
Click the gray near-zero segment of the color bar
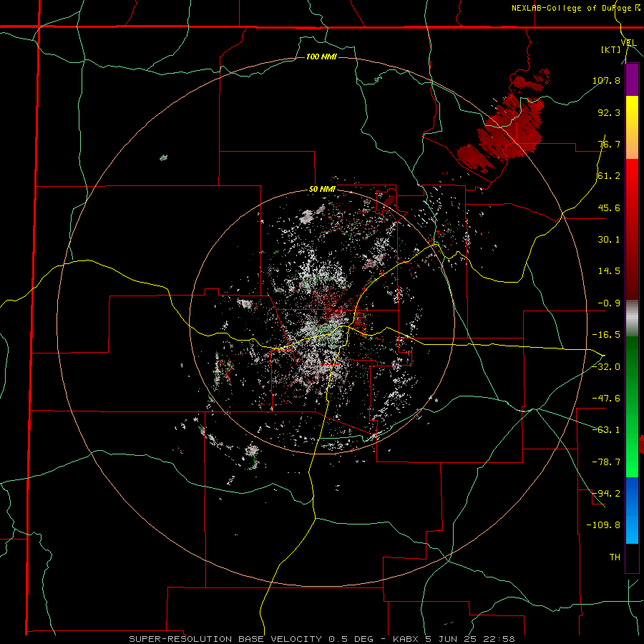click(x=632, y=318)
